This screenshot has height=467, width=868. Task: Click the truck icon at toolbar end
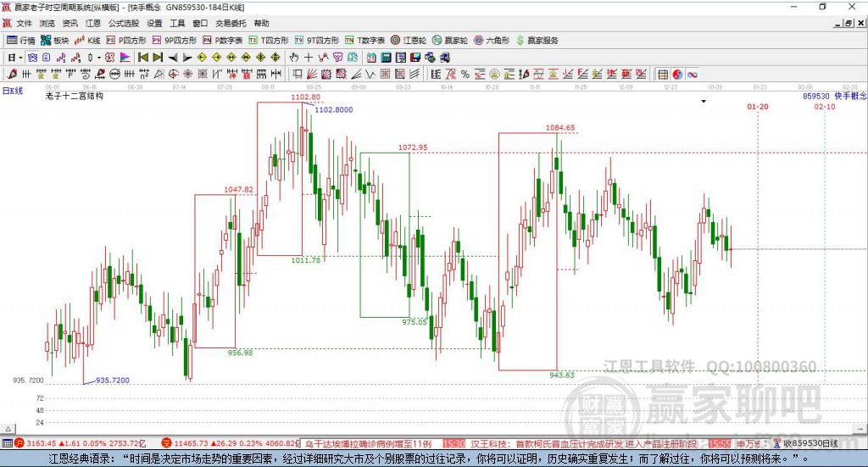(x=444, y=58)
